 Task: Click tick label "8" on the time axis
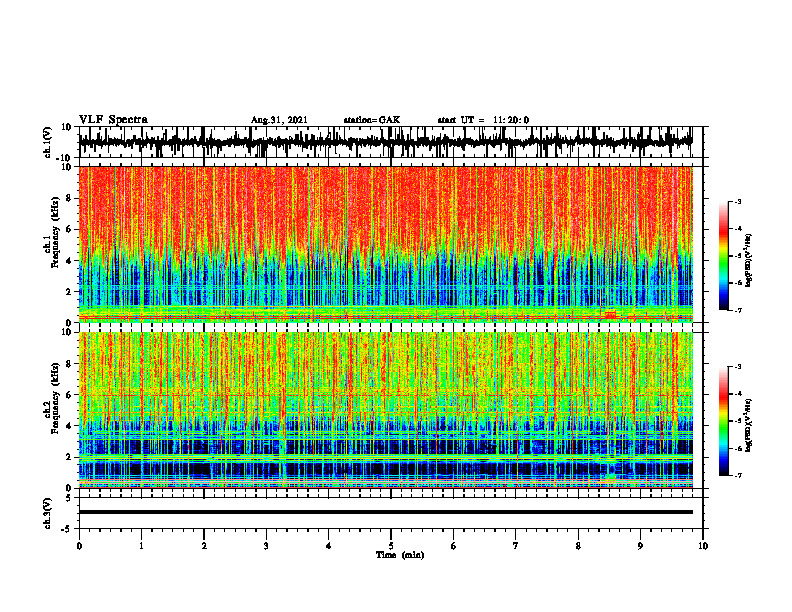pyautogui.click(x=578, y=546)
